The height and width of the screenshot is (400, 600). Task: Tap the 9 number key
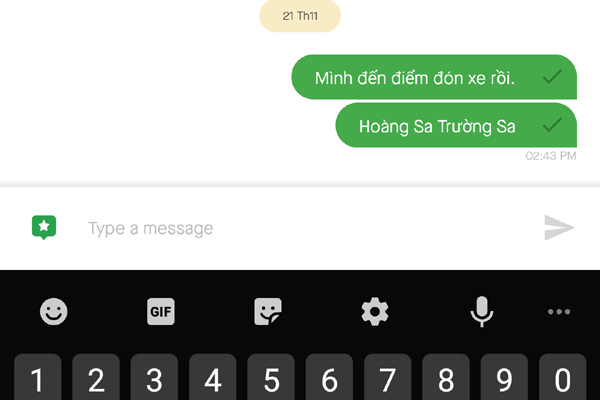[504, 377]
